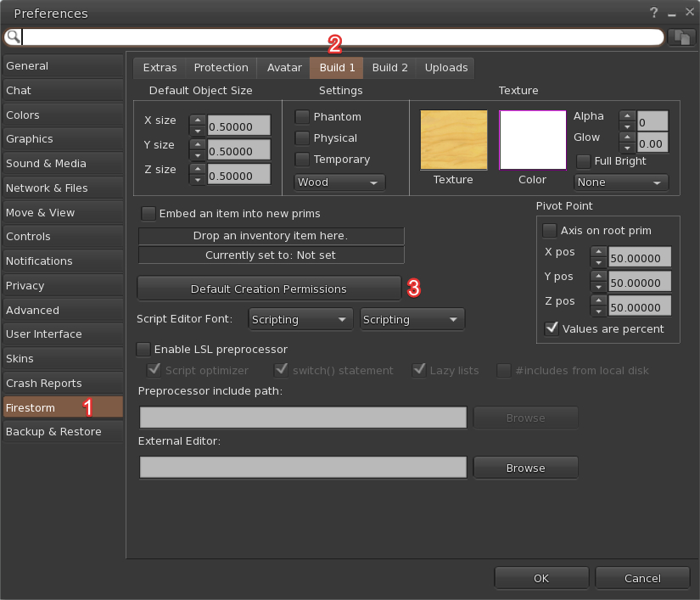Click the copy button beside the search bar
This screenshot has width=700, height=600.
(680, 37)
